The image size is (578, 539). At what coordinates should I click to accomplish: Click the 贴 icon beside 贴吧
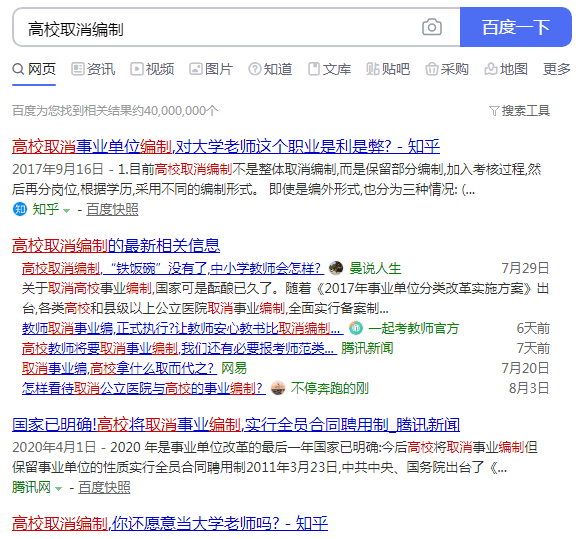tap(373, 69)
